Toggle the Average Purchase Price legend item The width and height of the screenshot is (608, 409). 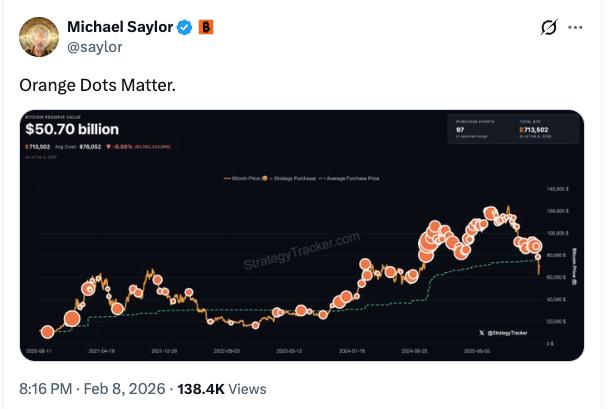click(x=345, y=178)
